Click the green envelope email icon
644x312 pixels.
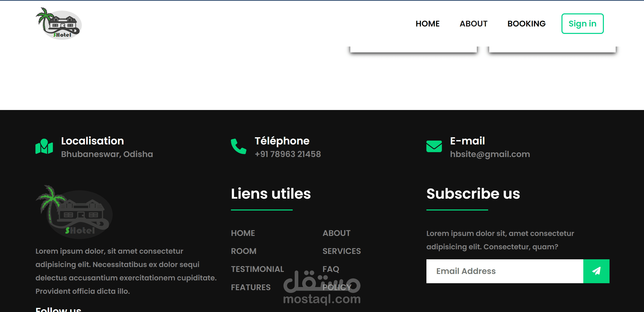(x=434, y=146)
